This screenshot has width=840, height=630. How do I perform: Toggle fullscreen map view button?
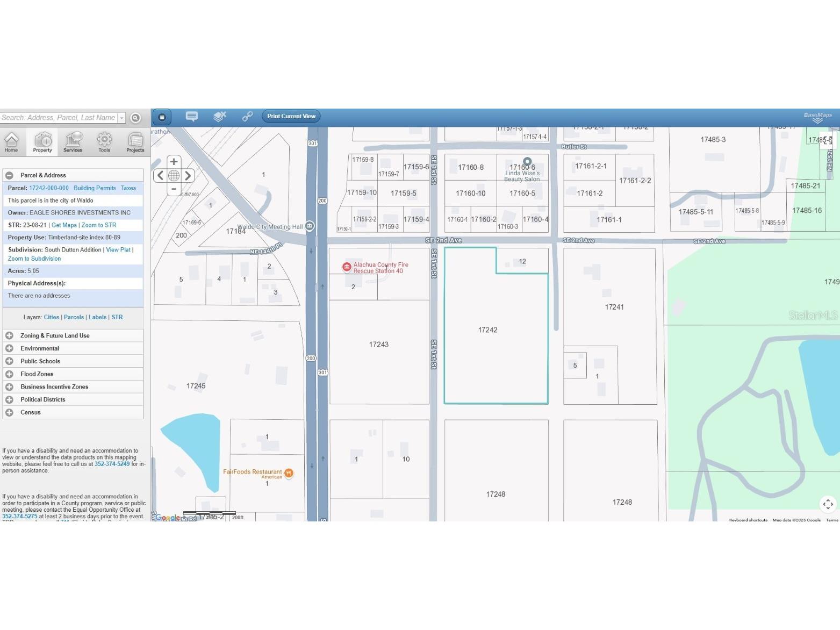point(828,504)
